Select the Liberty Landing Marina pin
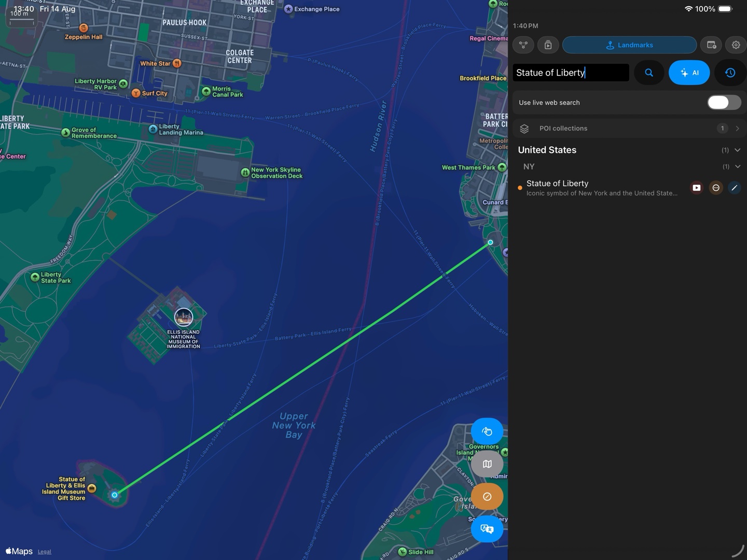Viewport: 747px width, 560px height. pos(153,129)
